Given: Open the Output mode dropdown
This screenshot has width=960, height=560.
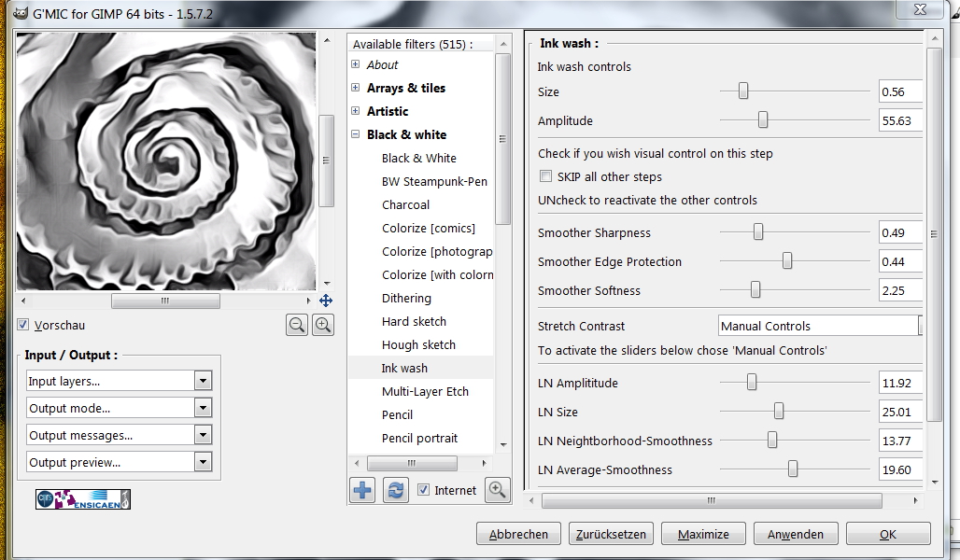Looking at the screenshot, I should (x=119, y=408).
